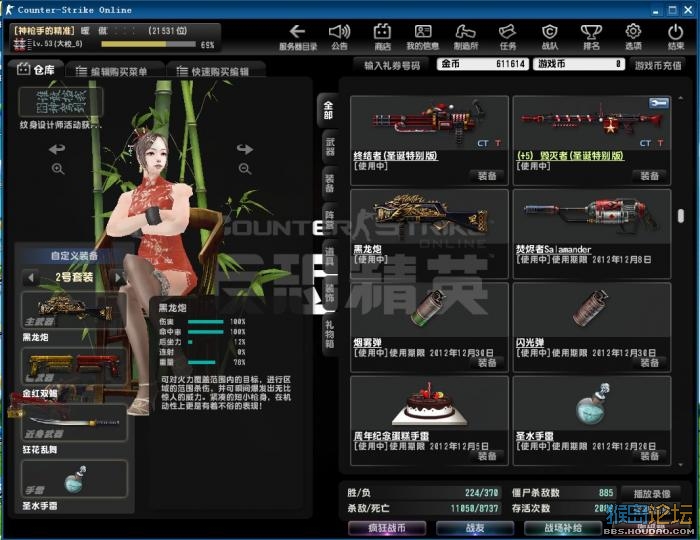Select the 阵营 faction category tab
Image resolution: width=700 pixels, height=540 pixels.
click(x=329, y=220)
